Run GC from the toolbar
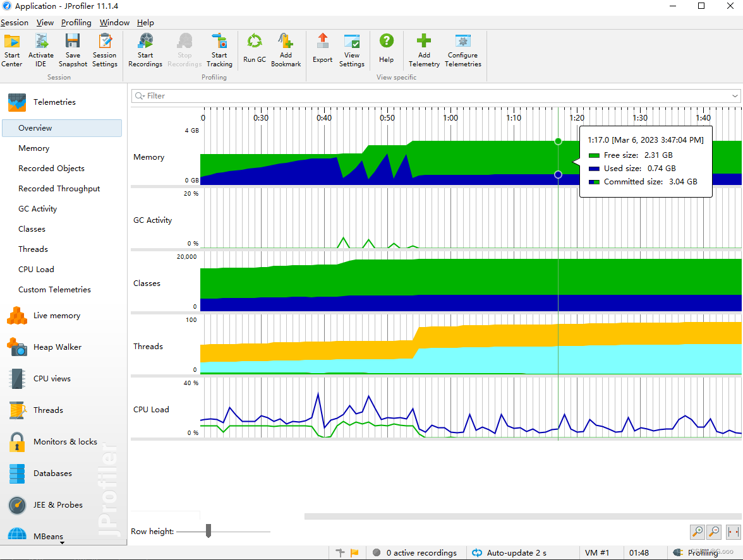Screen dimensions: 743x560 pos(255,48)
